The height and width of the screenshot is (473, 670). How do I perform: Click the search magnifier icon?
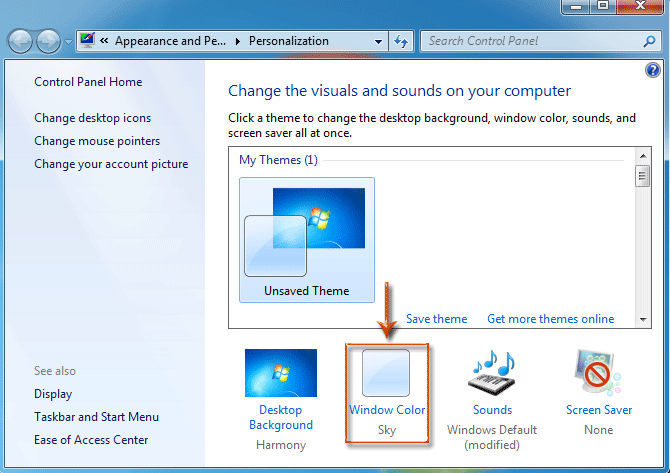pyautogui.click(x=649, y=41)
